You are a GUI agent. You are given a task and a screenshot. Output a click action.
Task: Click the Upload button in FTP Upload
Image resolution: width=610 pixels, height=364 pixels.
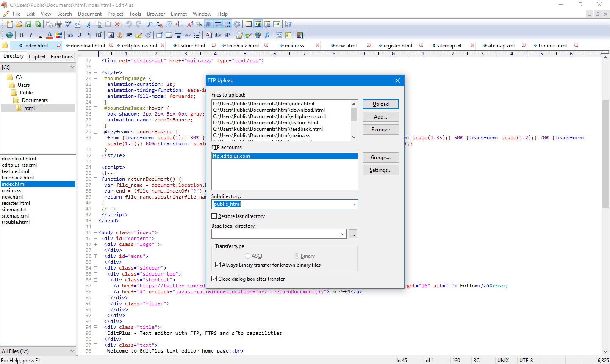[x=381, y=104]
